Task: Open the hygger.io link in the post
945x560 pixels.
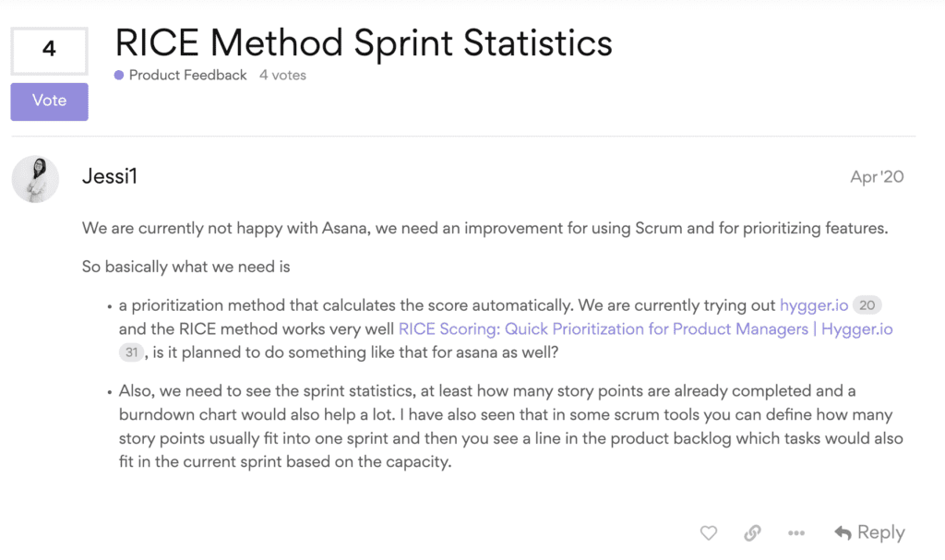Action: click(x=814, y=304)
